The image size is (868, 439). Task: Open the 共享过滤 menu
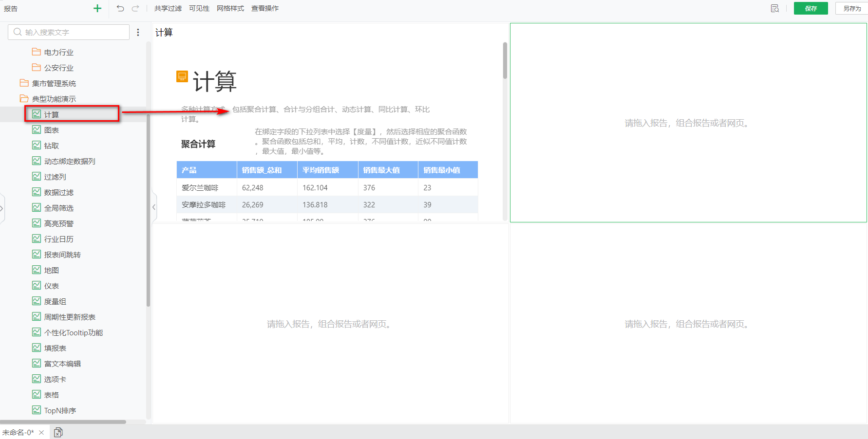coord(168,8)
